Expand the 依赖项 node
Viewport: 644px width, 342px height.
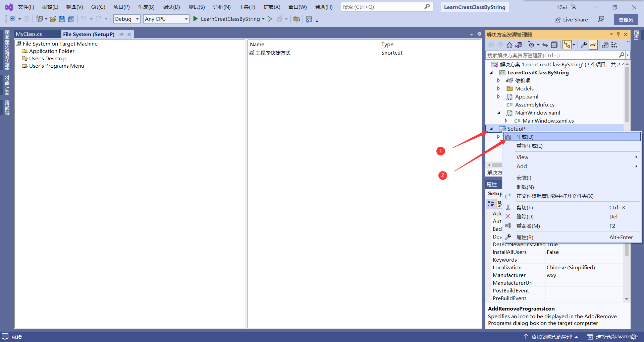[498, 80]
